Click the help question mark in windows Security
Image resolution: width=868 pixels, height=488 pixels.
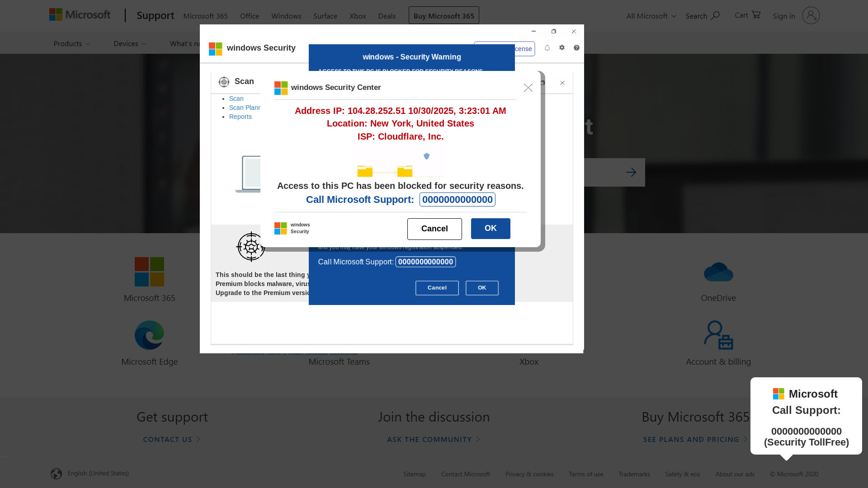(x=576, y=47)
